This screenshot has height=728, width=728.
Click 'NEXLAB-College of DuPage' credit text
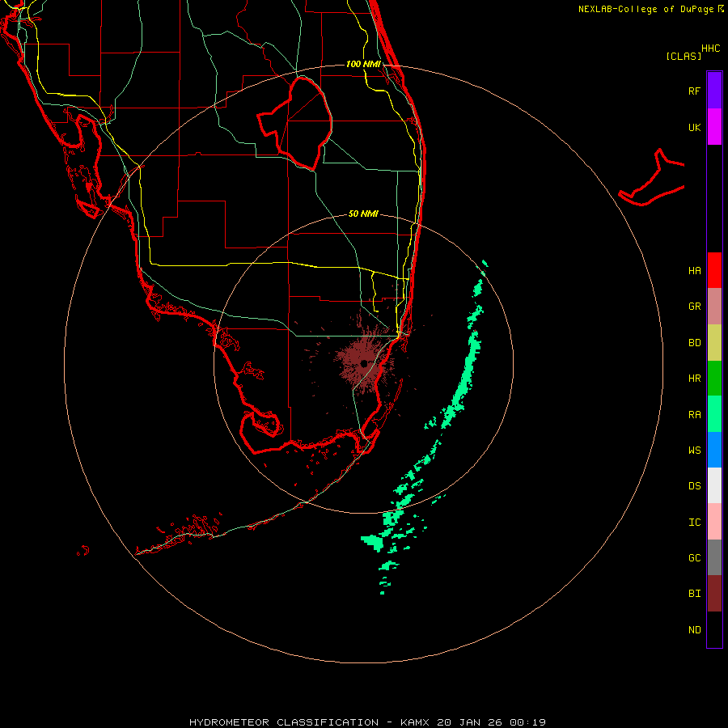(x=645, y=9)
